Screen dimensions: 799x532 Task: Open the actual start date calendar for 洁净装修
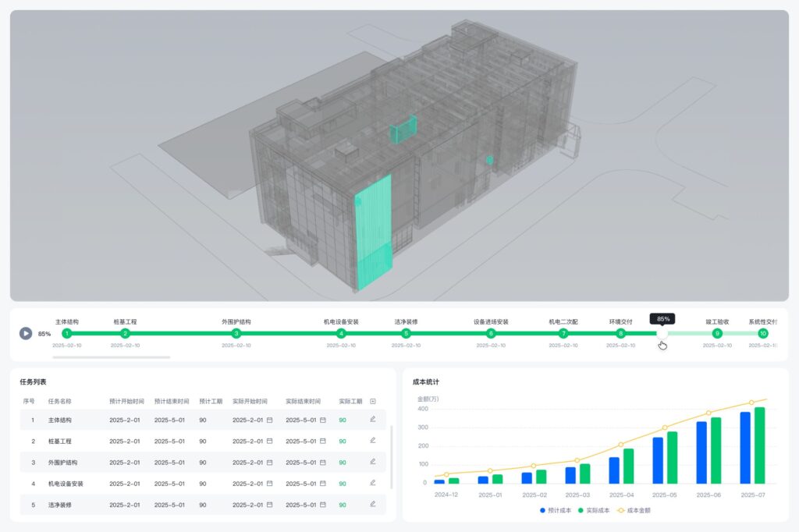click(x=269, y=504)
